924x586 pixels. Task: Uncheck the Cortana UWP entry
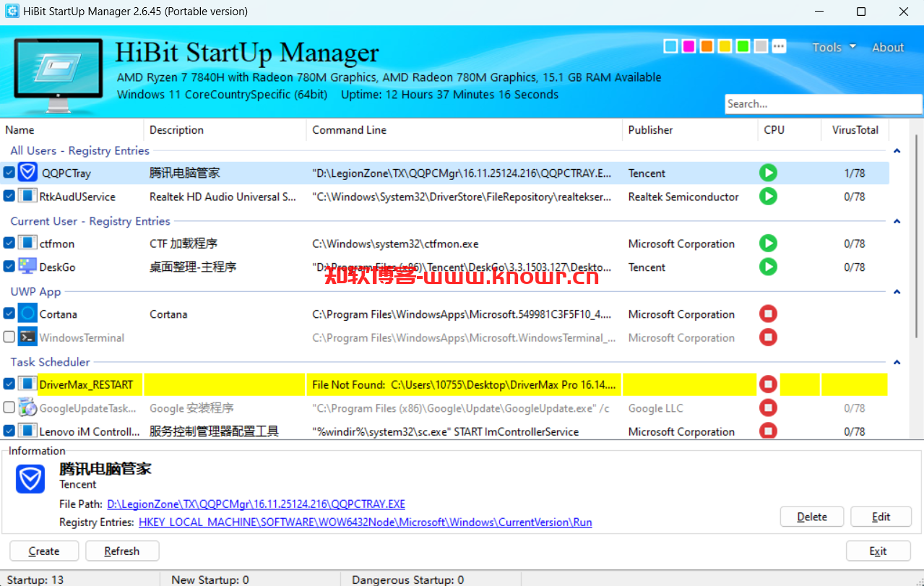(x=9, y=314)
